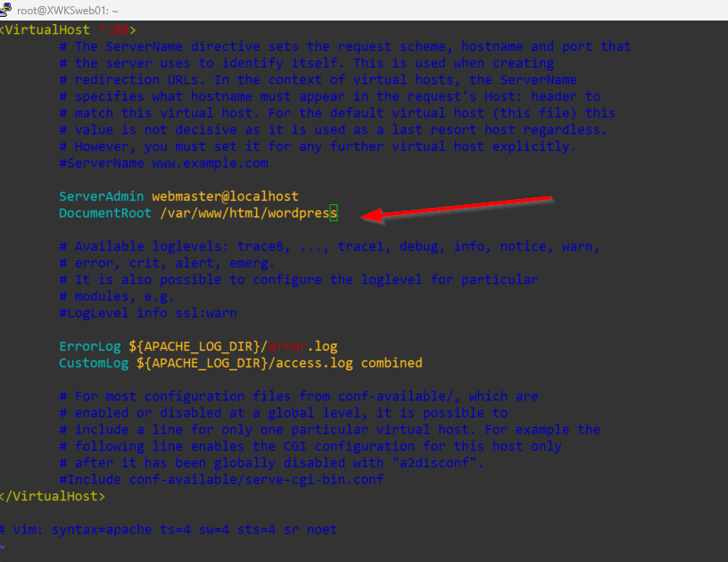Click the access.log combined value
This screenshot has height=562, width=728.
(349, 363)
